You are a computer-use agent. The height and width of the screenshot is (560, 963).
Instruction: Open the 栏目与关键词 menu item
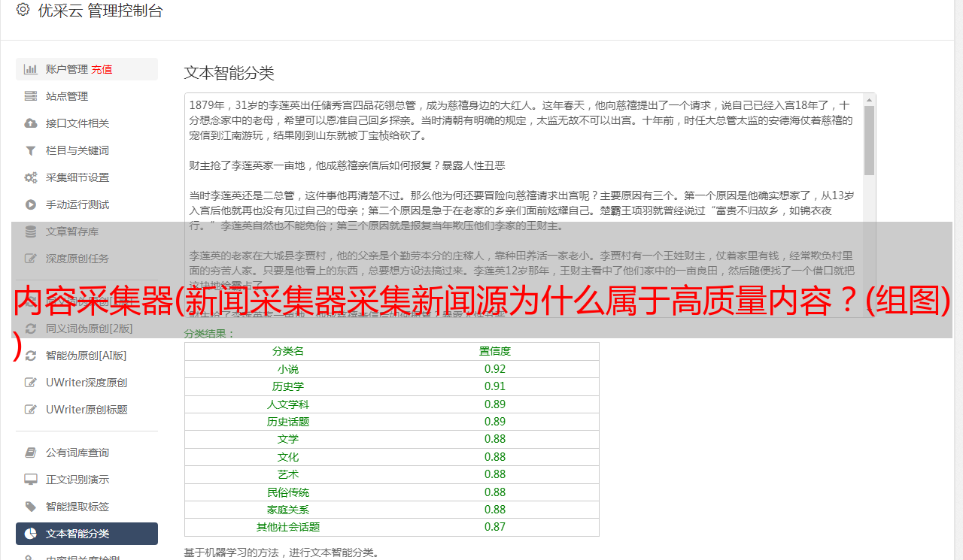[x=87, y=150]
